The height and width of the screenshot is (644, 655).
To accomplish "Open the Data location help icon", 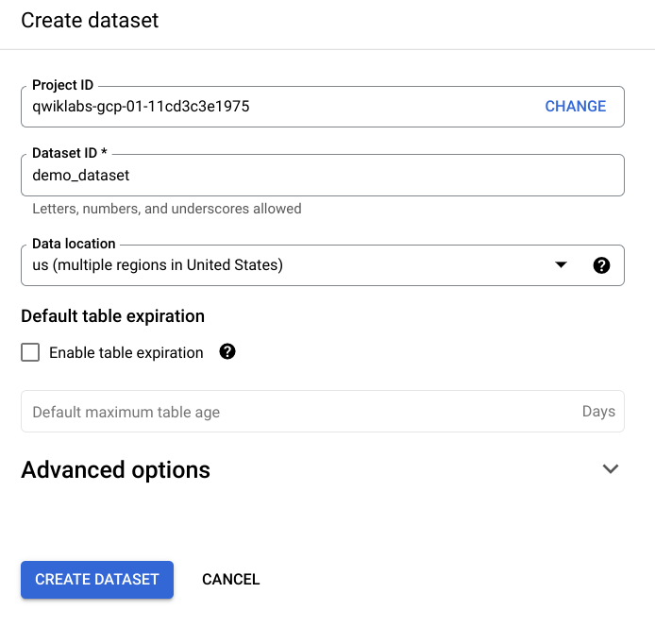I will click(x=601, y=265).
